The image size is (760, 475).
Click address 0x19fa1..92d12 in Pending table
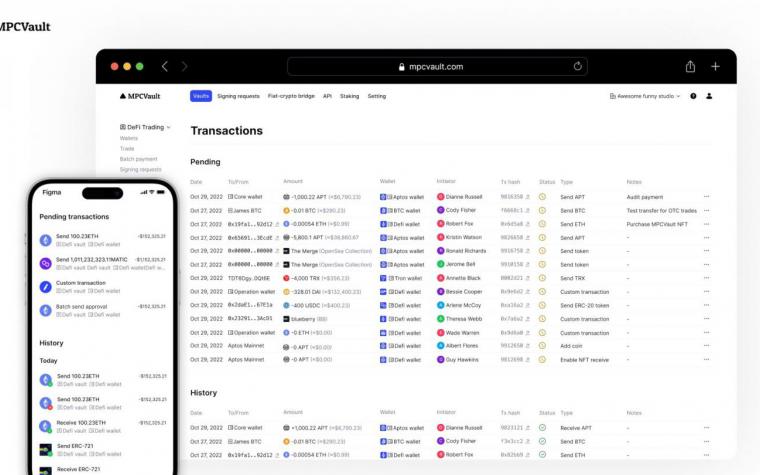250,224
